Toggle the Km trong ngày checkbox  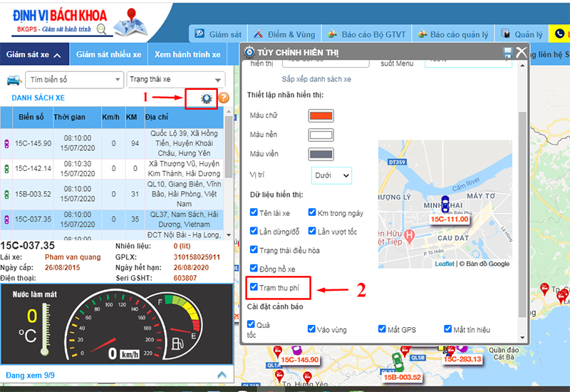(312, 212)
